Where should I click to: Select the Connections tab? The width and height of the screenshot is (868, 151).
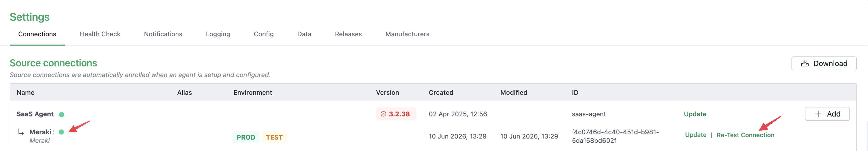click(37, 34)
